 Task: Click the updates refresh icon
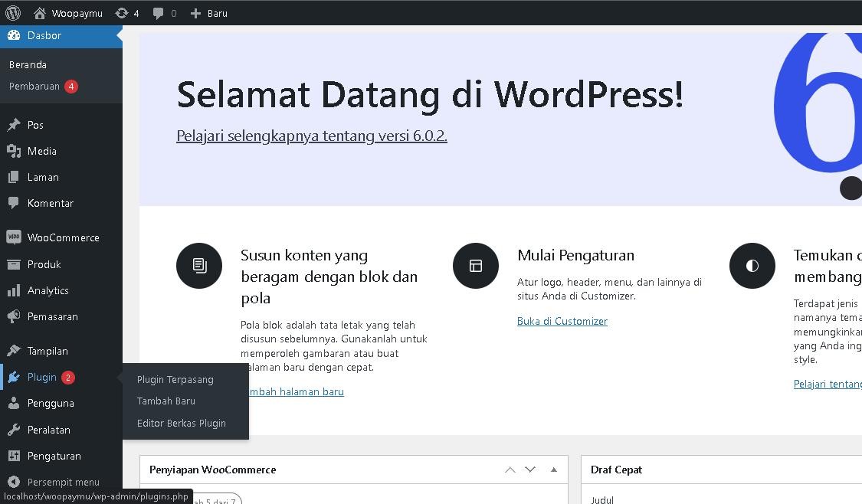pyautogui.click(x=122, y=13)
